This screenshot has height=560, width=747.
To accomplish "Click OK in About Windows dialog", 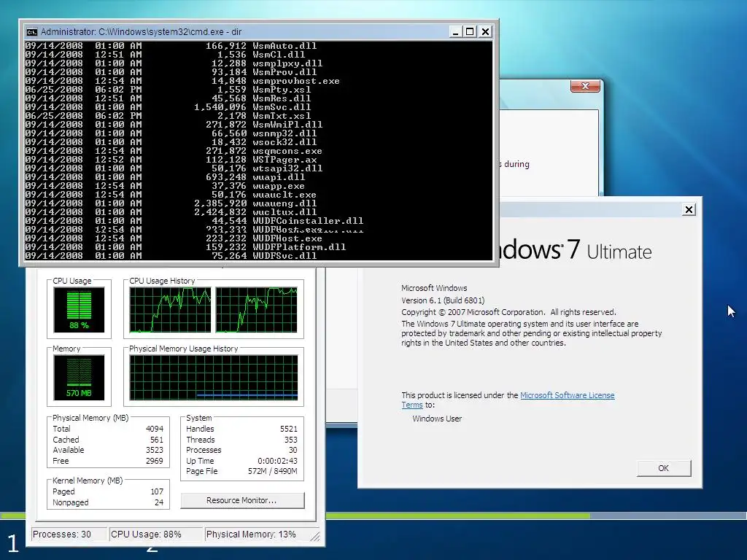I will pos(664,468).
